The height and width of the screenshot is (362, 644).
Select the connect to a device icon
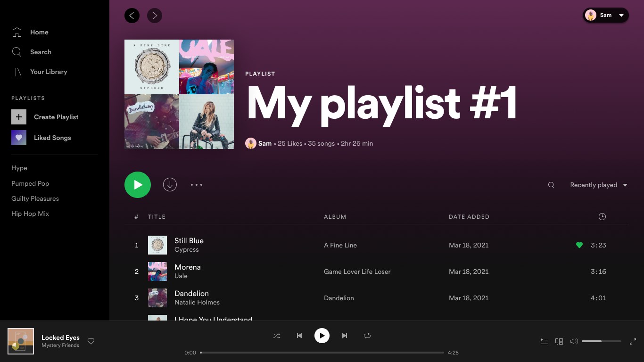point(559,341)
